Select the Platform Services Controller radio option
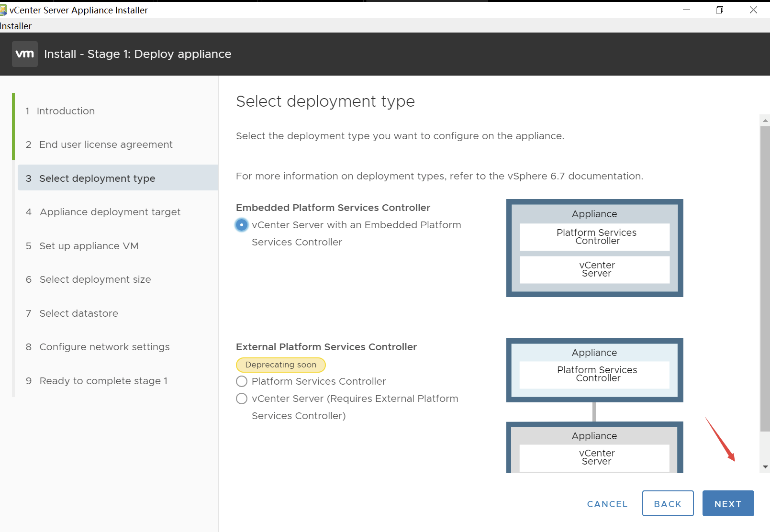Image resolution: width=770 pixels, height=532 pixels. (242, 381)
